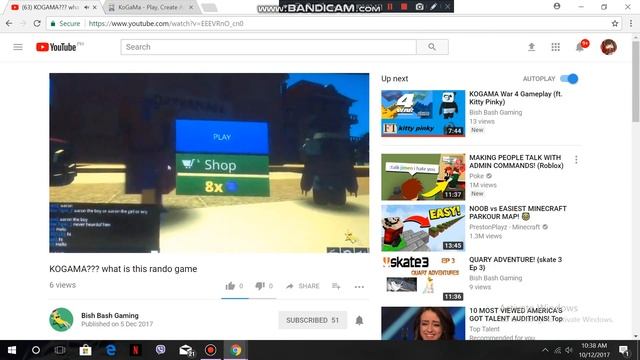Click the video player to pause
This screenshot has height=360, width=640.
tap(209, 163)
